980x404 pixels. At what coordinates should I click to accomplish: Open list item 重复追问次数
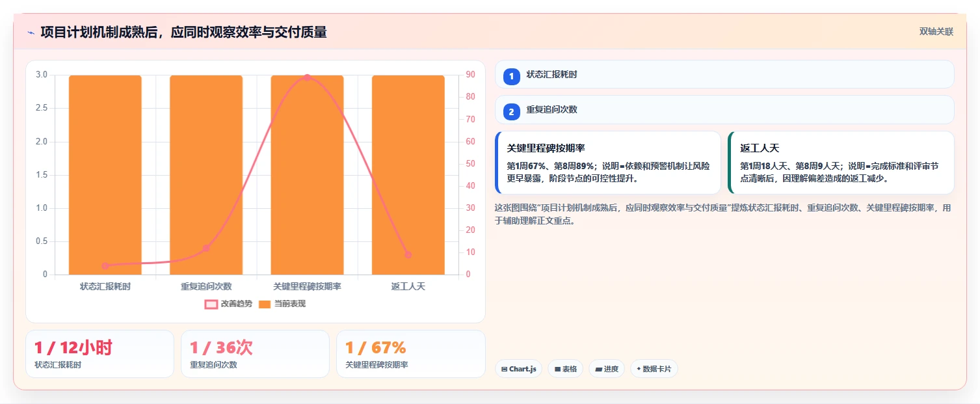tap(724, 109)
